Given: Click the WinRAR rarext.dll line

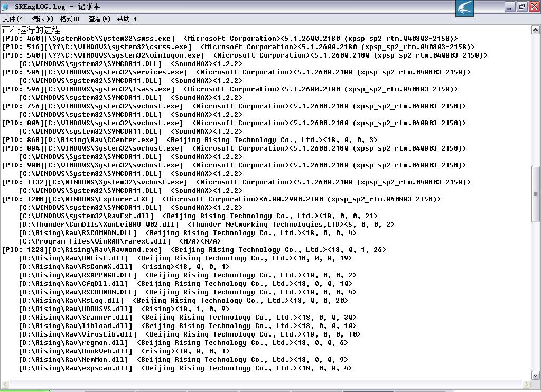Looking at the screenshot, I should tap(120, 241).
